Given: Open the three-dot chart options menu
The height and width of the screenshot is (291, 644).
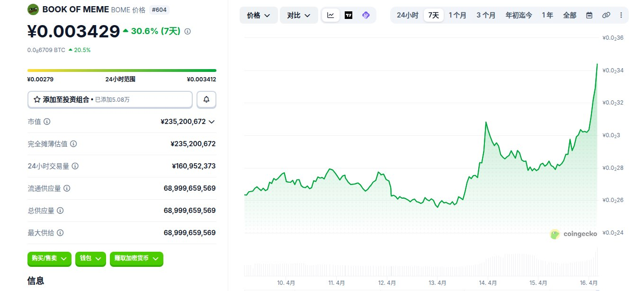Looking at the screenshot, I should [621, 15].
